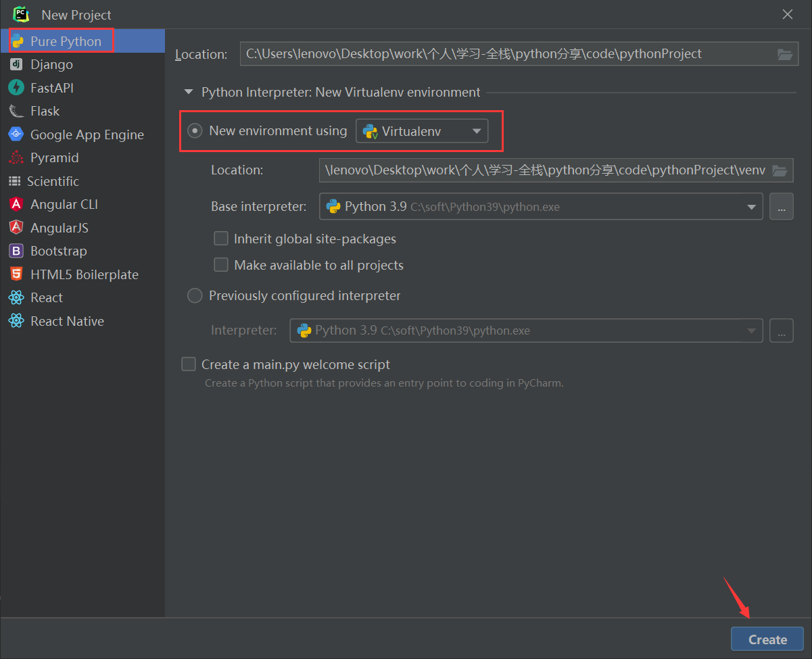Image resolution: width=812 pixels, height=659 pixels.
Task: Open the Base interpreter dropdown
Action: click(x=541, y=207)
